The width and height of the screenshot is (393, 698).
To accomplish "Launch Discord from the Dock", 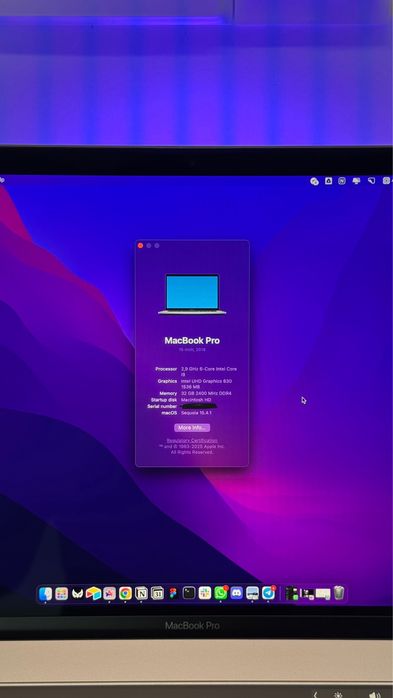I will pos(237,593).
